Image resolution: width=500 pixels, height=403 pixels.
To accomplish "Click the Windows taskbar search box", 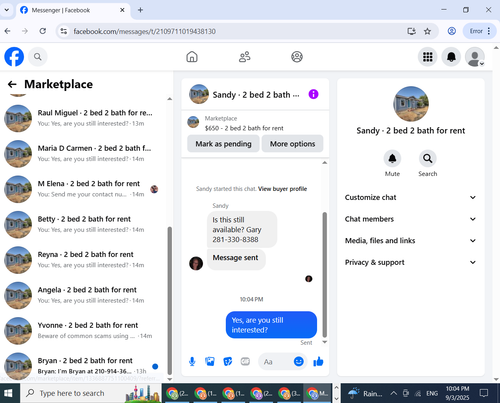I will 91,393.
